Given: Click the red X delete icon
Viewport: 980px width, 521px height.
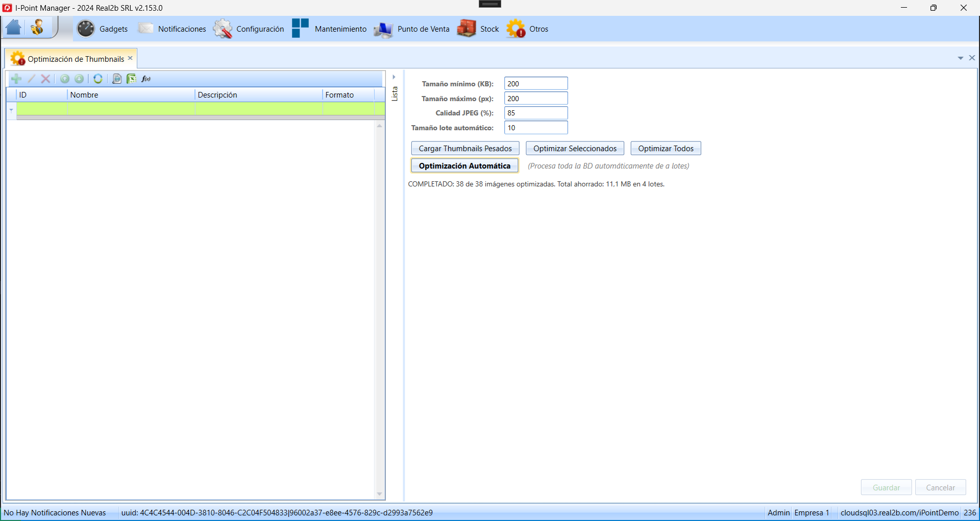Looking at the screenshot, I should [45, 79].
